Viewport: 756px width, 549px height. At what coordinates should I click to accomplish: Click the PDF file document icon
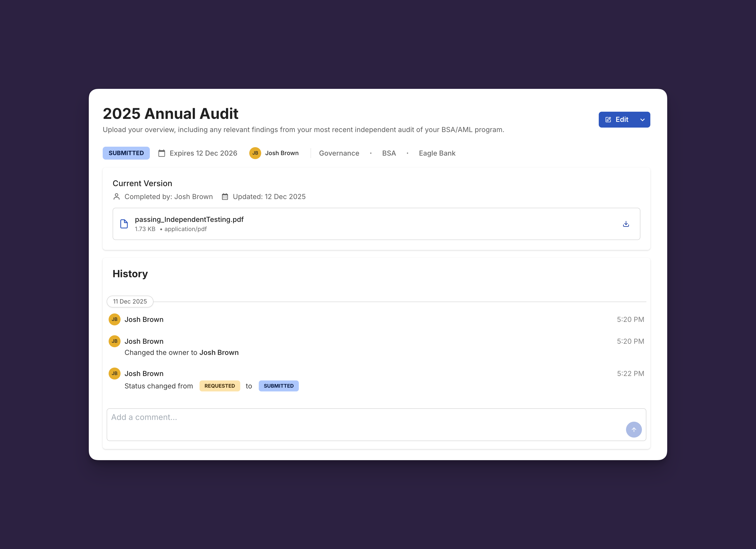click(x=124, y=224)
